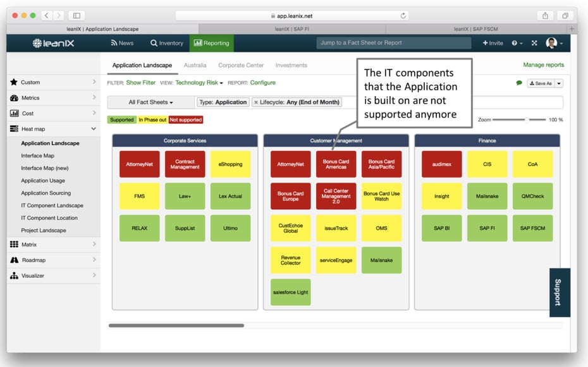
Task: Open the News menu item
Action: coord(122,43)
